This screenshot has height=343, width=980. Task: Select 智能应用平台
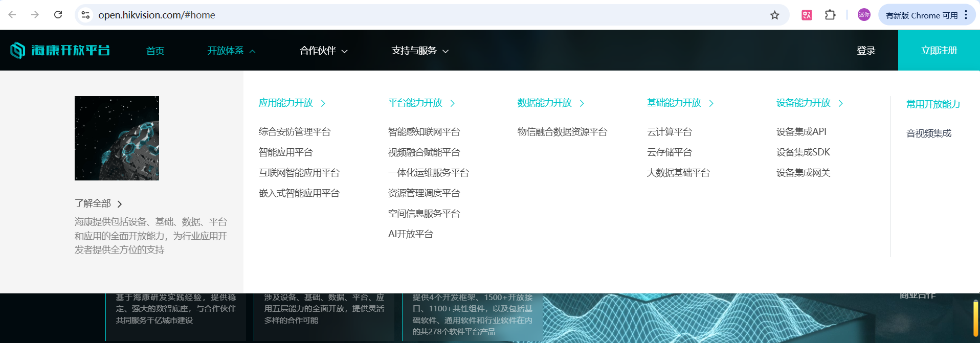coord(285,152)
